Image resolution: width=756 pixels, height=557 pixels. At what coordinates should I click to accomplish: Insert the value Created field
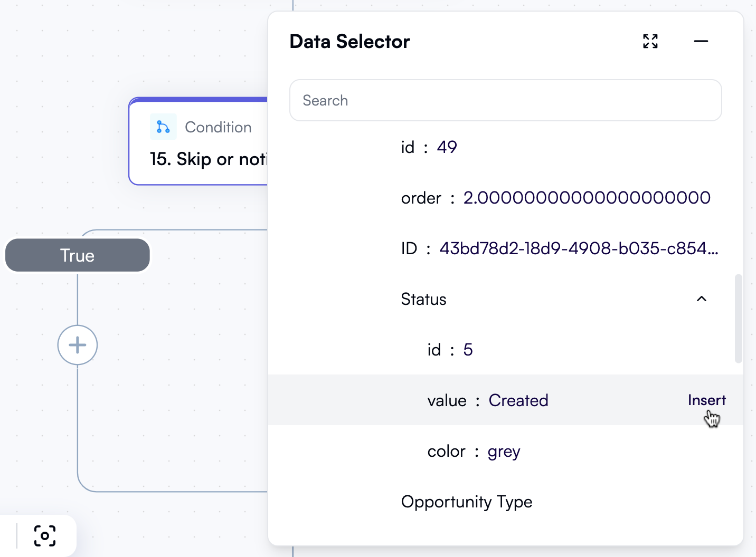(x=707, y=400)
